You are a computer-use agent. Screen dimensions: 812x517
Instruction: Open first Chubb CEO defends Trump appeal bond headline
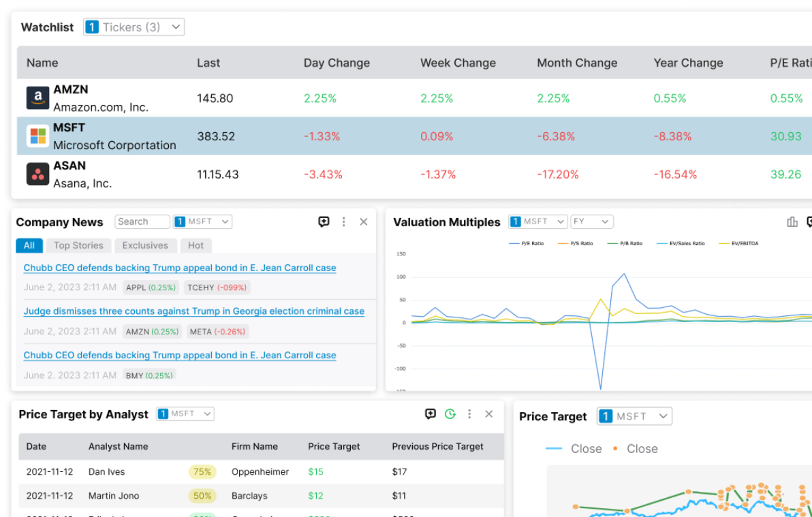click(180, 268)
